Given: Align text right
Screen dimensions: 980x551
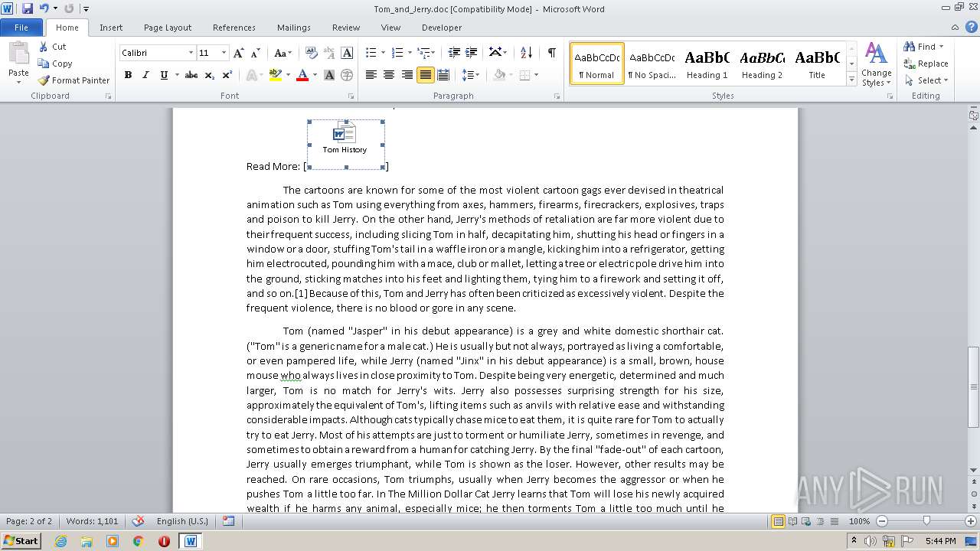Looking at the screenshot, I should (x=407, y=75).
